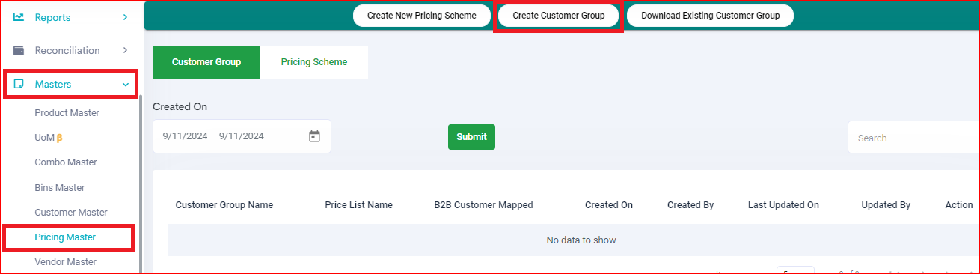Click Last Updated On column header
The width and height of the screenshot is (980, 274).
point(783,204)
